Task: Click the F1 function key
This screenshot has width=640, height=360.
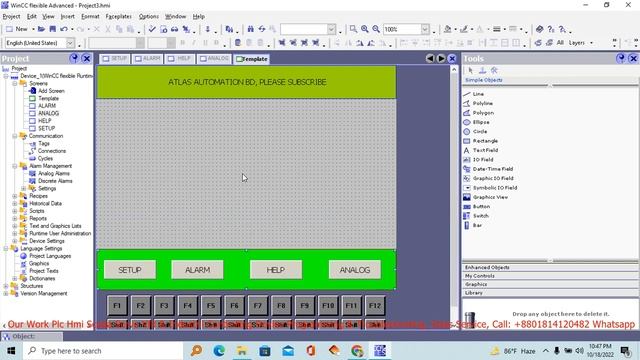Action: [117, 305]
